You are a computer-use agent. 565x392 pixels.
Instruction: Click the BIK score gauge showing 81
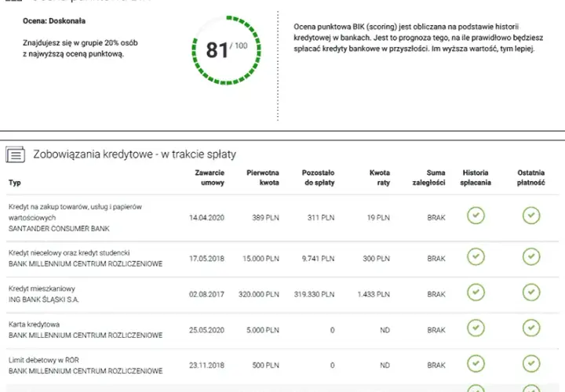226,50
